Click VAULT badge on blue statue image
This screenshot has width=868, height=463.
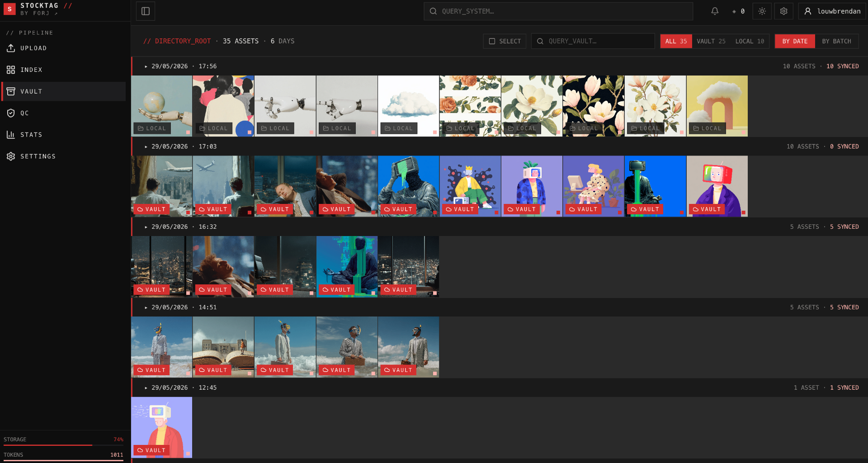tap(398, 209)
